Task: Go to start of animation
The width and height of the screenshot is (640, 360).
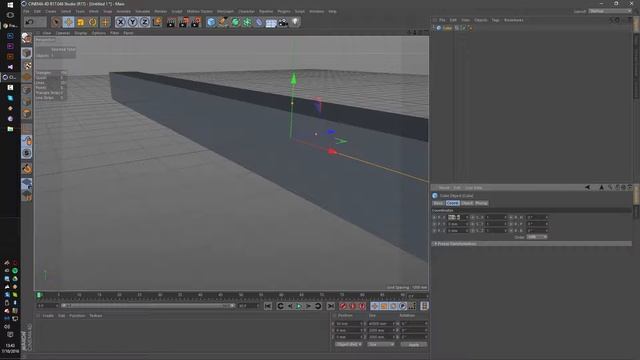Action: pyautogui.click(x=268, y=306)
